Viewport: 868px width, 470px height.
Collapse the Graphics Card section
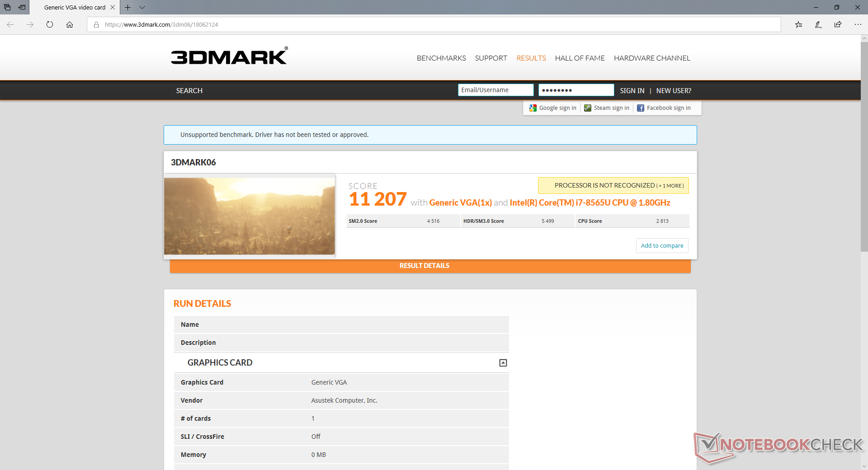click(x=503, y=362)
